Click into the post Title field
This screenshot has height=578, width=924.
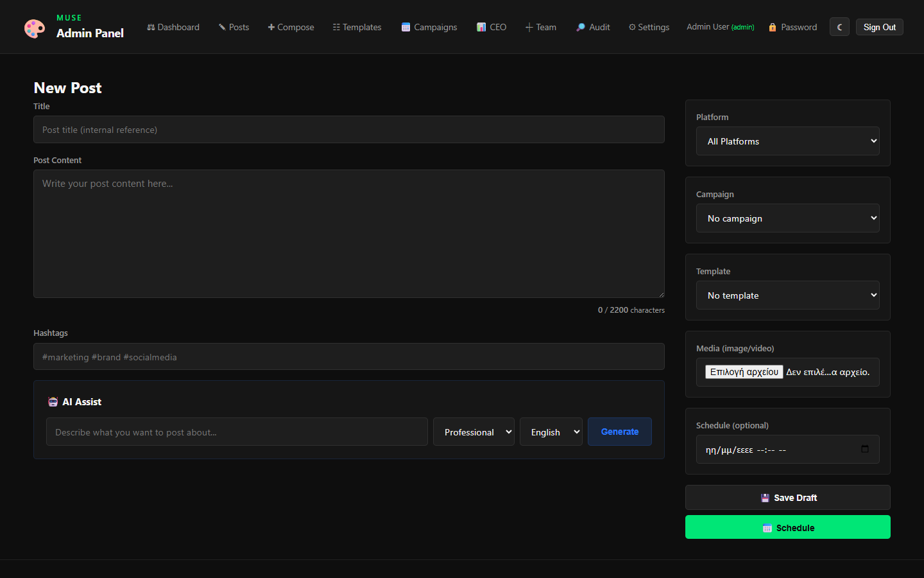348,130
